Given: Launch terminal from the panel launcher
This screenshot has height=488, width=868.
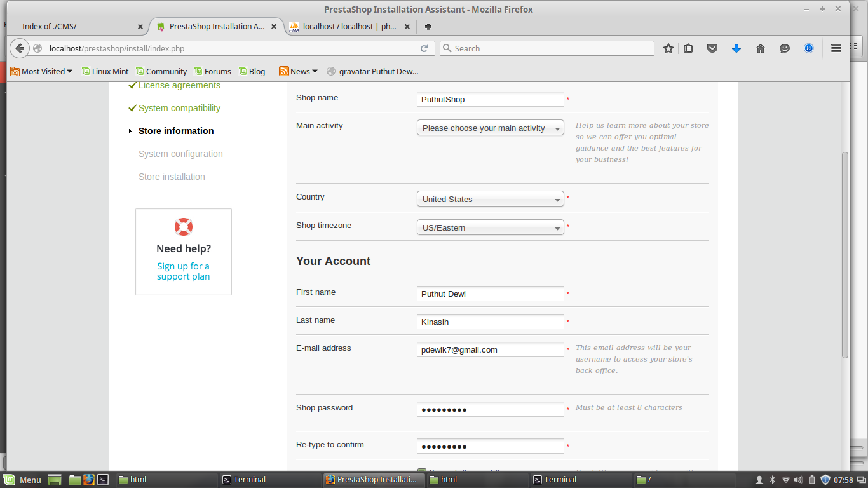Looking at the screenshot, I should [103, 480].
